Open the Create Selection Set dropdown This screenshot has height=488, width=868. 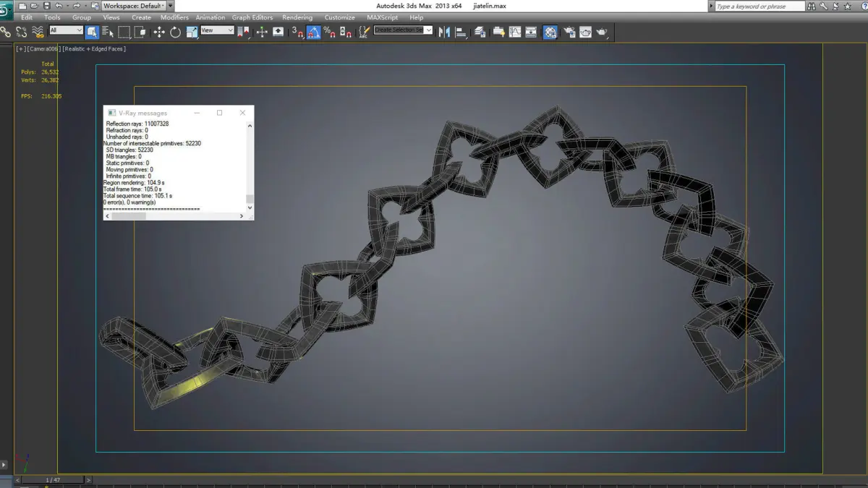pyautogui.click(x=403, y=30)
